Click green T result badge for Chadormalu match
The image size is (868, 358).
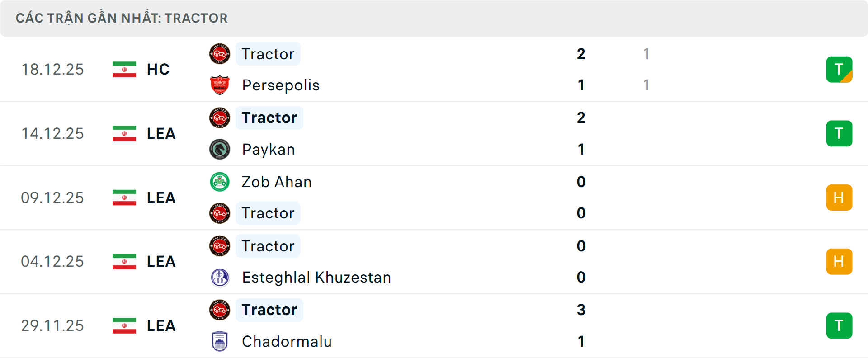point(839,325)
